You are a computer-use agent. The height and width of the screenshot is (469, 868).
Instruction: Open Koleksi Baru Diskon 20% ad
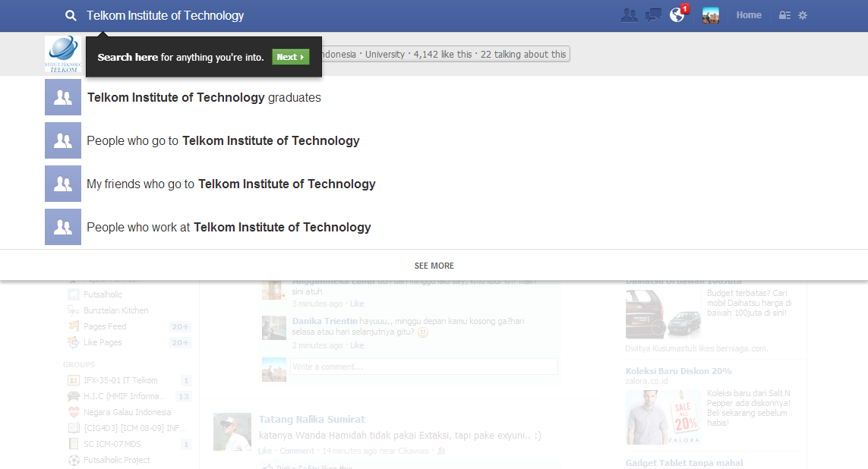click(679, 371)
